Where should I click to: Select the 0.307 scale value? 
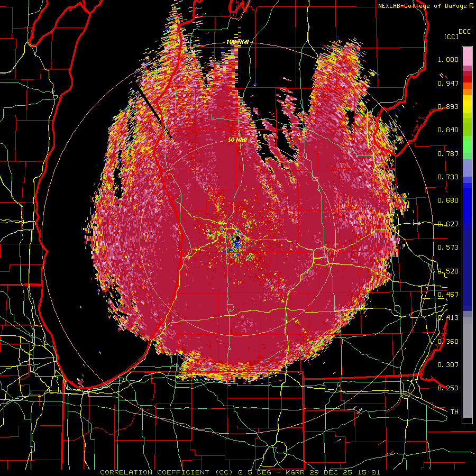tap(448, 365)
